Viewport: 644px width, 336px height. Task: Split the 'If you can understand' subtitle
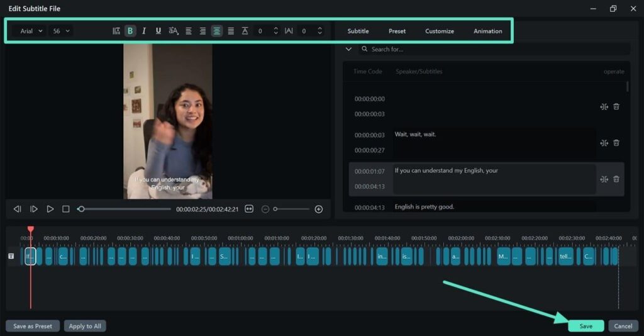(x=604, y=179)
